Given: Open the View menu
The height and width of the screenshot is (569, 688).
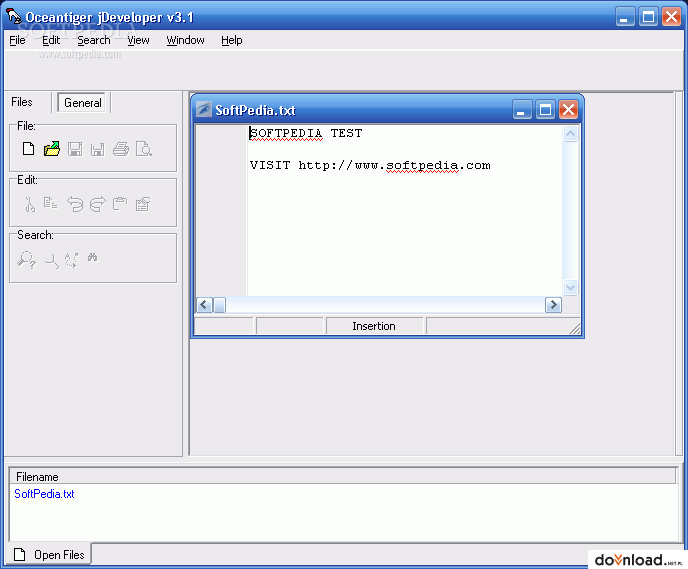Looking at the screenshot, I should pos(138,40).
